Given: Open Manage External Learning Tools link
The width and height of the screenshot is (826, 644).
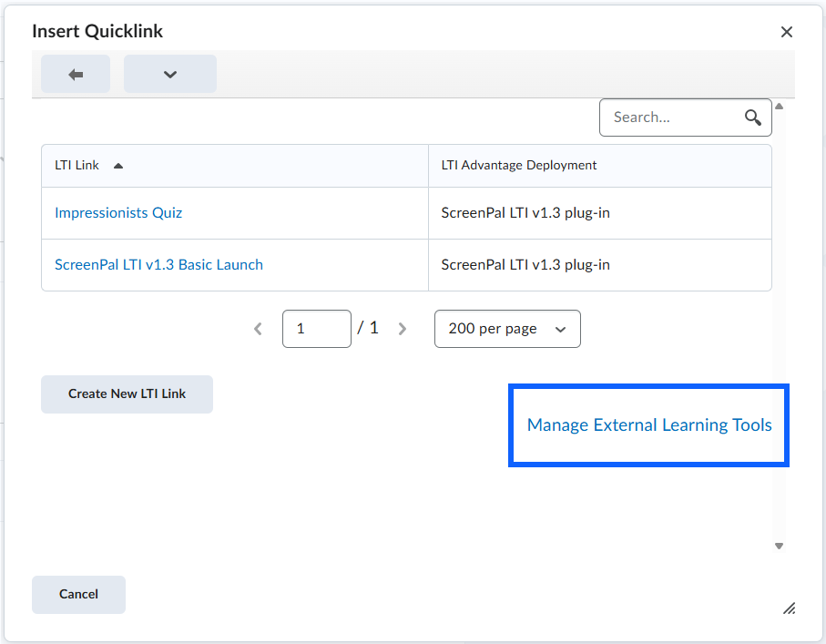Looking at the screenshot, I should (649, 425).
